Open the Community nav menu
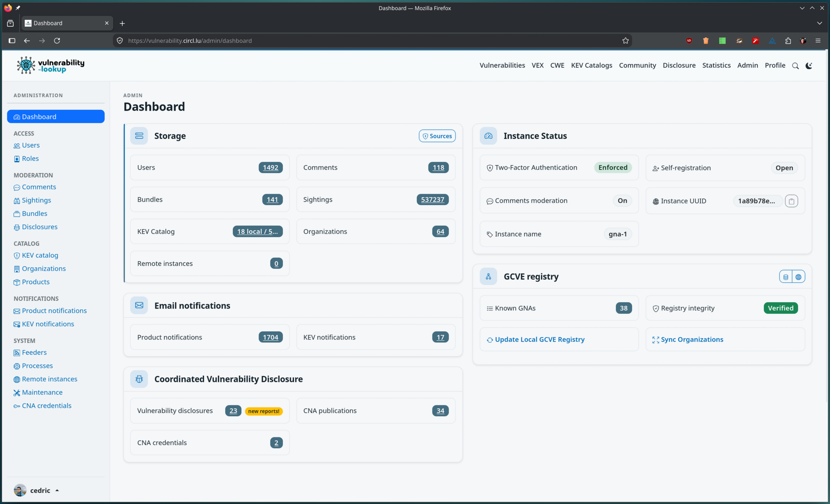Image resolution: width=830 pixels, height=504 pixels. click(x=637, y=65)
